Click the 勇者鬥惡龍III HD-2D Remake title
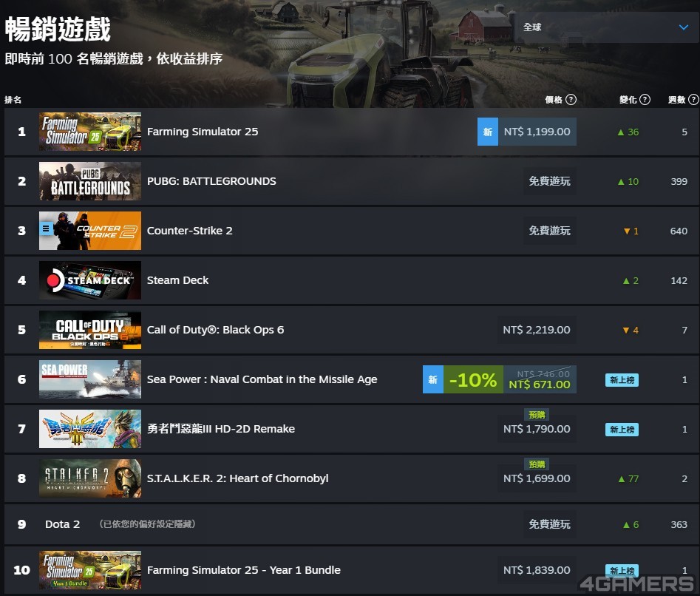700x596 pixels. [x=221, y=429]
